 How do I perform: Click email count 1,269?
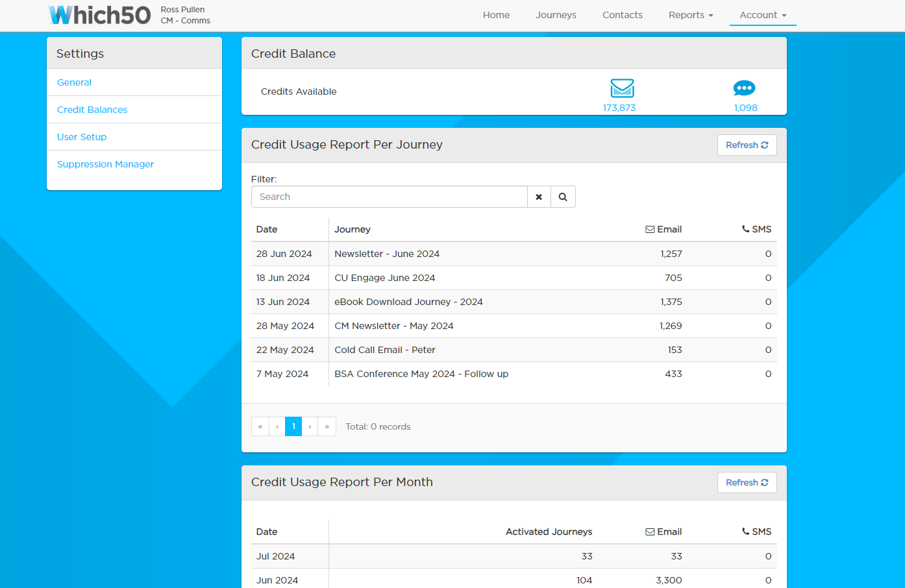pyautogui.click(x=671, y=326)
